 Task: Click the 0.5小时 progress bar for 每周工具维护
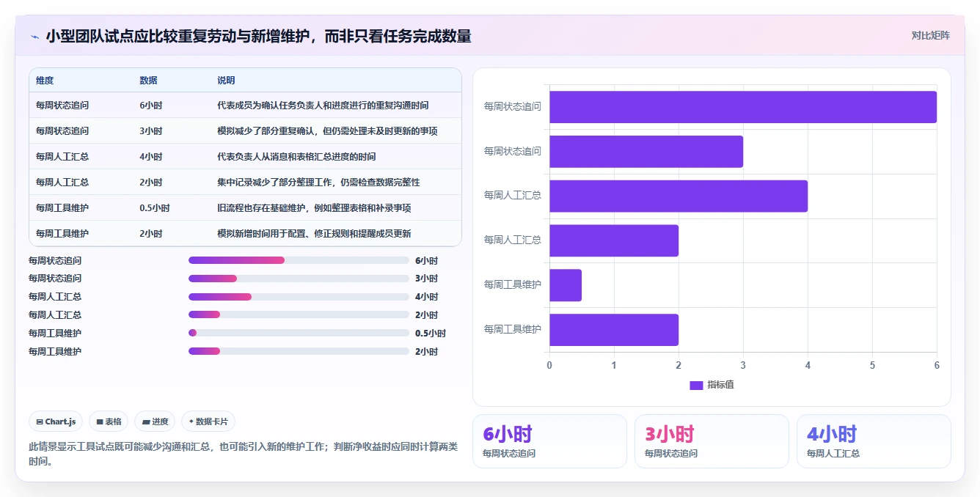tap(299, 333)
